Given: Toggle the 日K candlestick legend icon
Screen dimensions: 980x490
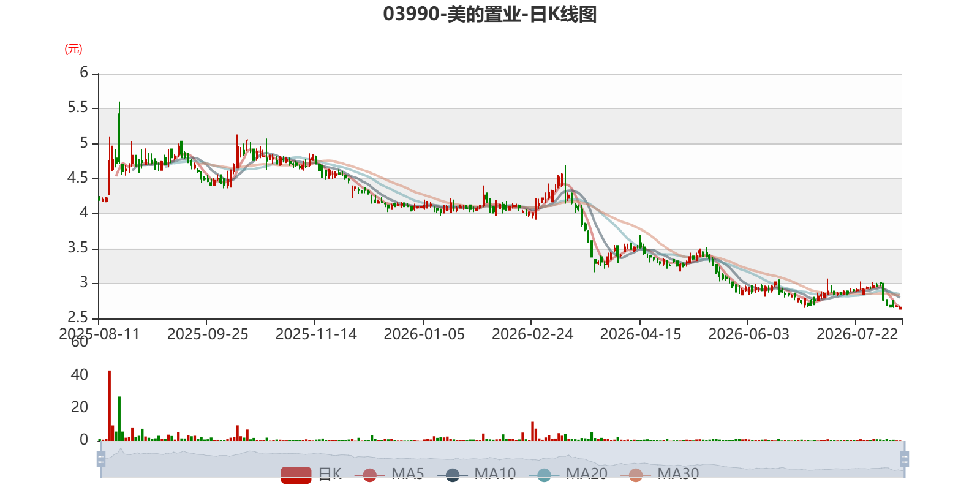Looking at the screenshot, I should (x=296, y=475).
